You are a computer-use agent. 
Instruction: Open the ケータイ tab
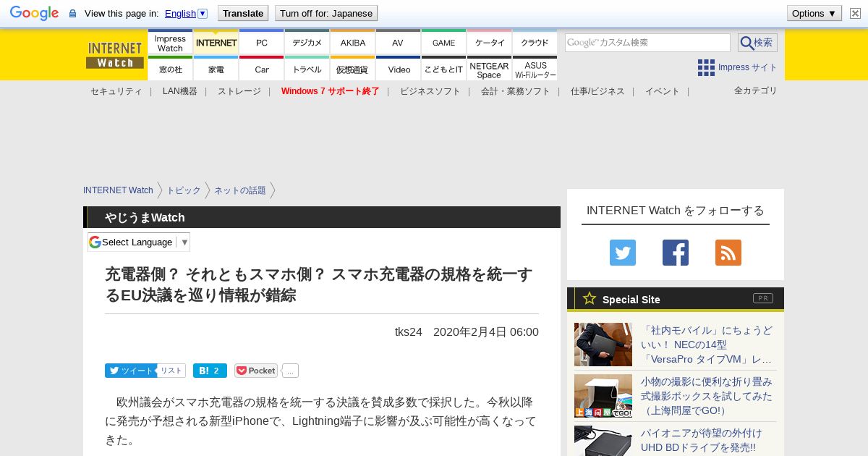[x=489, y=43]
